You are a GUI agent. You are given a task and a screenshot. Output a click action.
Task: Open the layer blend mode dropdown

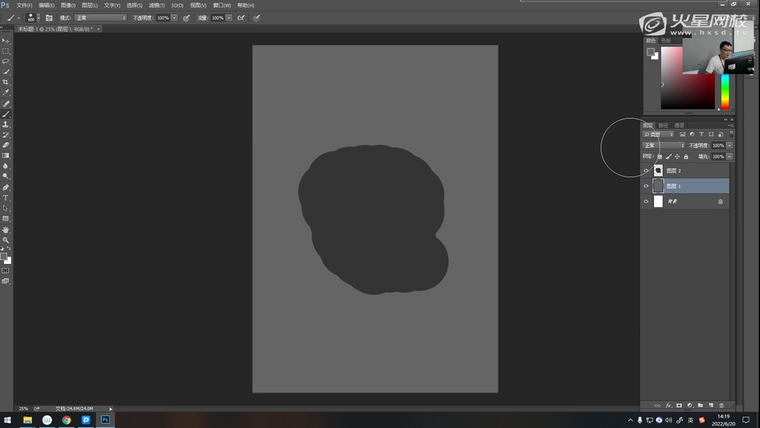[662, 145]
